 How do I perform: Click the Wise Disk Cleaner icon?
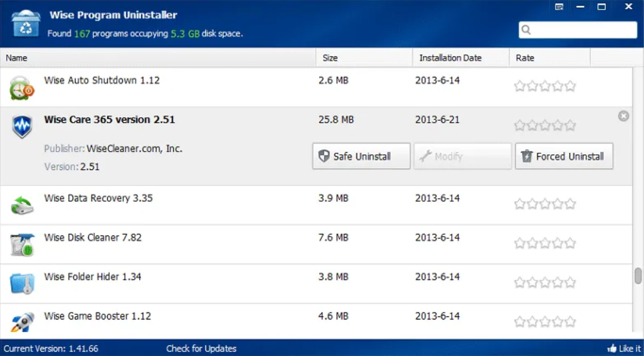(x=22, y=245)
